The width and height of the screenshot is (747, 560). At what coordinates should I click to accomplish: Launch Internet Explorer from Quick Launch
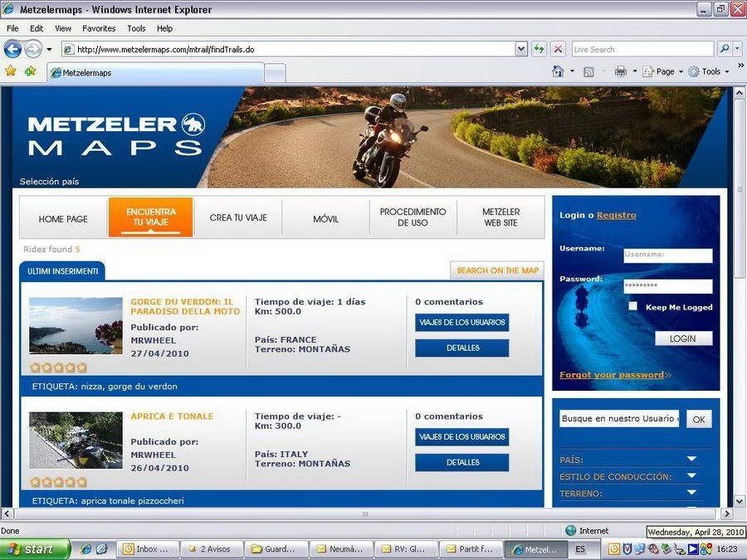tap(86, 549)
